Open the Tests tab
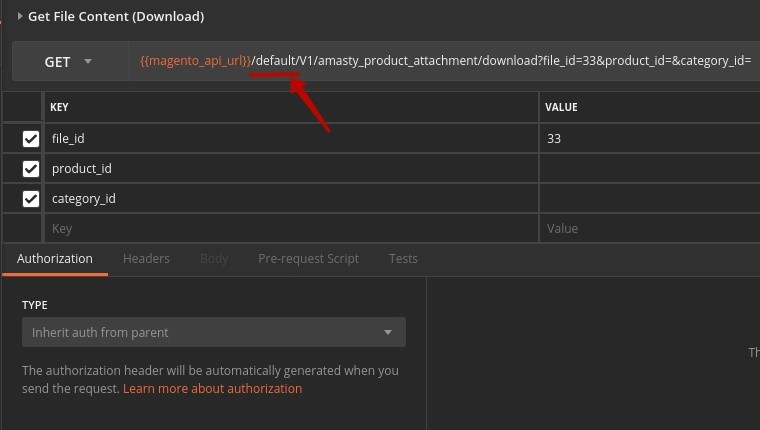Image resolution: width=760 pixels, height=430 pixels. (x=403, y=258)
